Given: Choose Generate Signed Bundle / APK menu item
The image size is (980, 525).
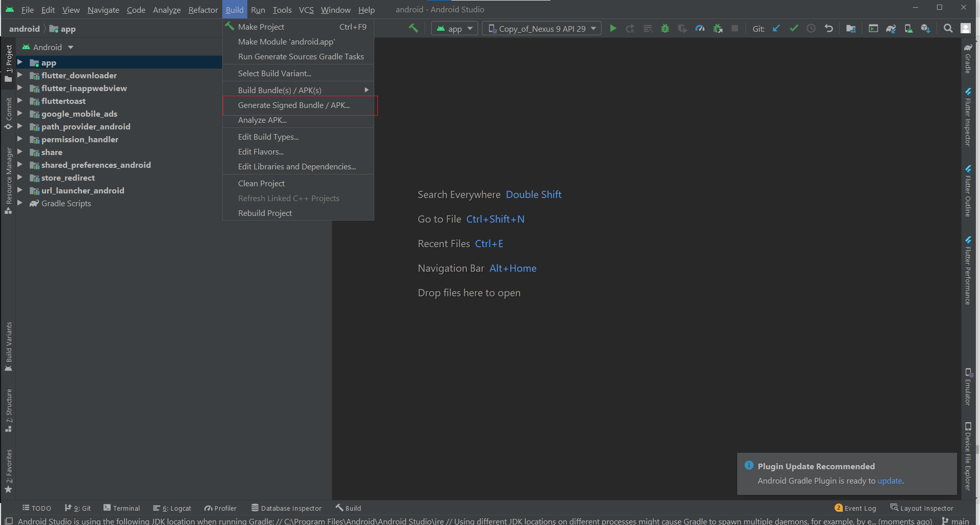Looking at the screenshot, I should click(299, 105).
